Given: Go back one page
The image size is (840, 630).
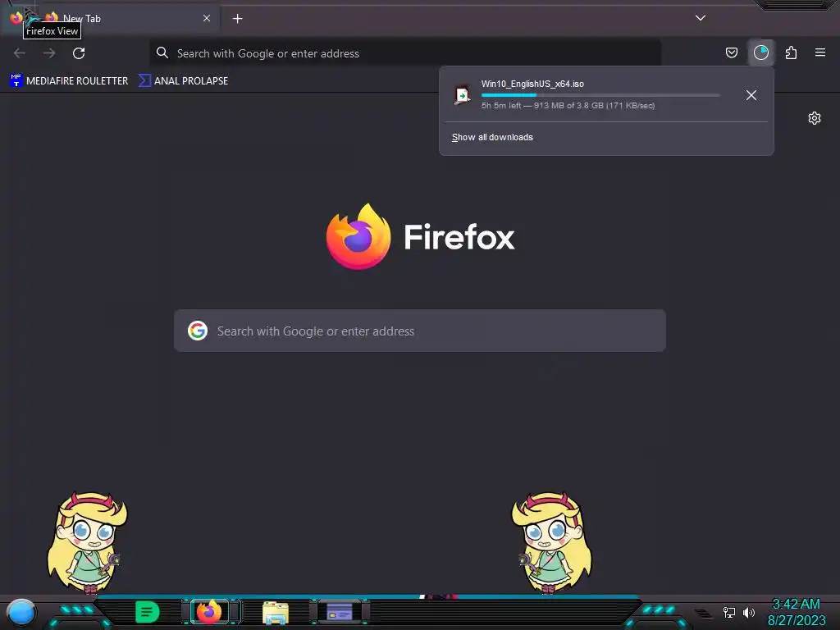Looking at the screenshot, I should pos(20,53).
